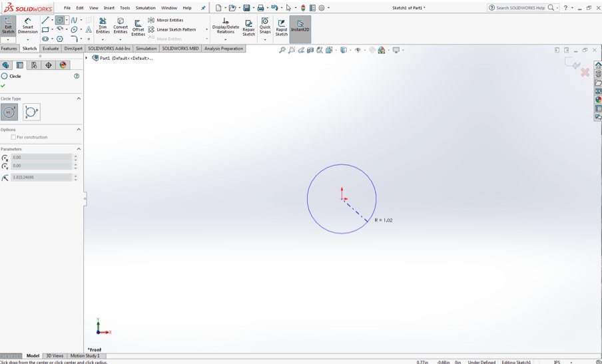This screenshot has width=602, height=364.
Task: Switch to the Evaluate tab
Action: click(51, 49)
